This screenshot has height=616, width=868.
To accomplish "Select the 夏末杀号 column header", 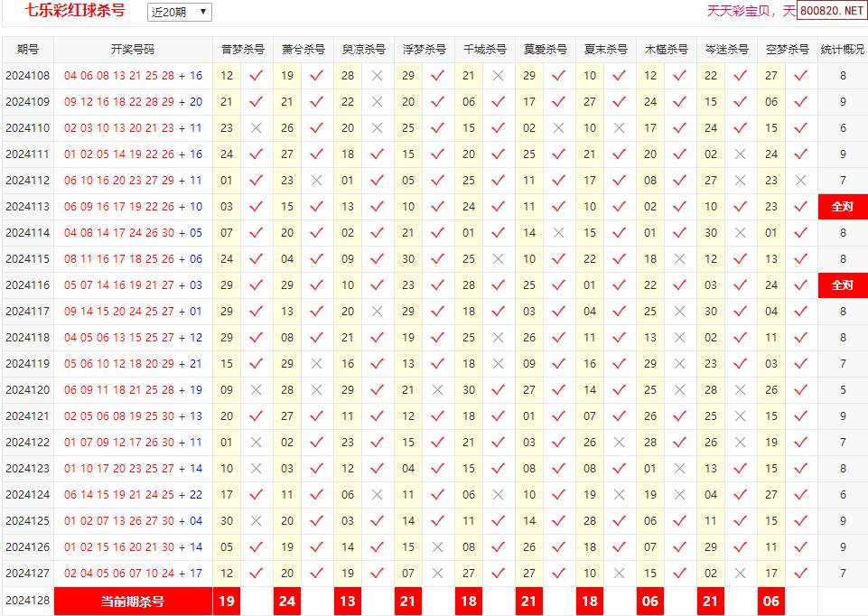I will 605,50.
